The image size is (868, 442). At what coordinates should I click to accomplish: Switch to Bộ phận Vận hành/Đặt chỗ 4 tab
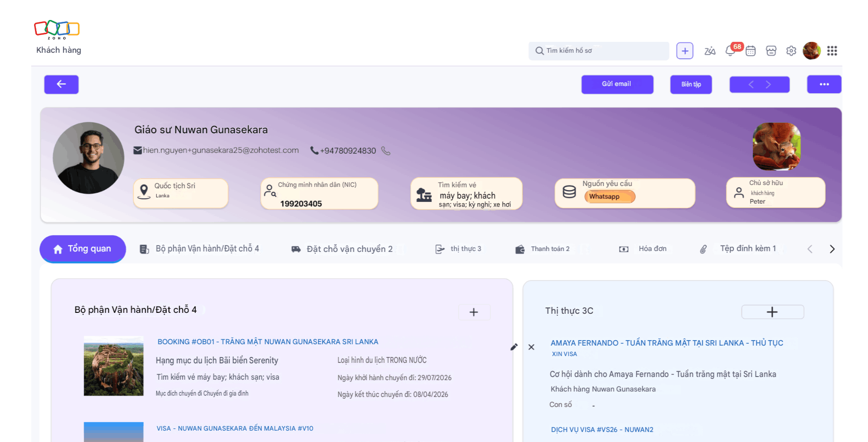[x=199, y=249]
